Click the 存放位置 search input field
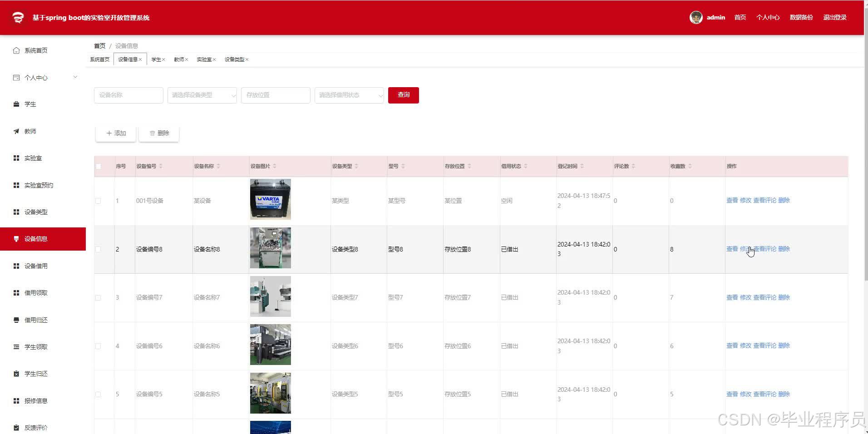 pos(276,95)
